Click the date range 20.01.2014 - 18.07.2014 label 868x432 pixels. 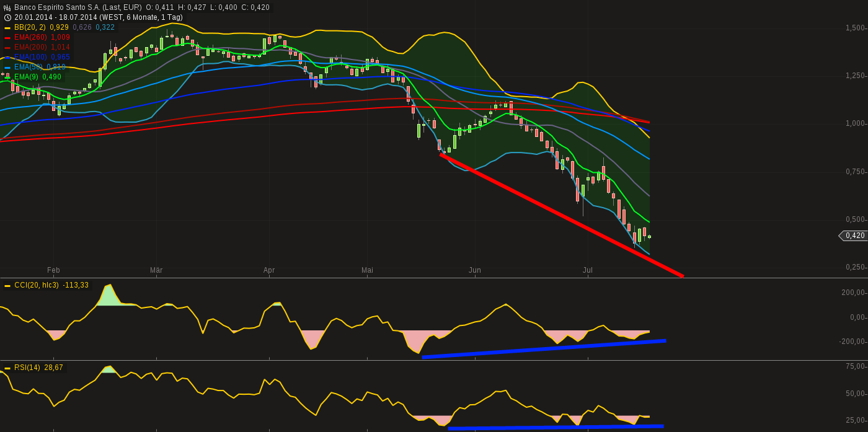55,17
